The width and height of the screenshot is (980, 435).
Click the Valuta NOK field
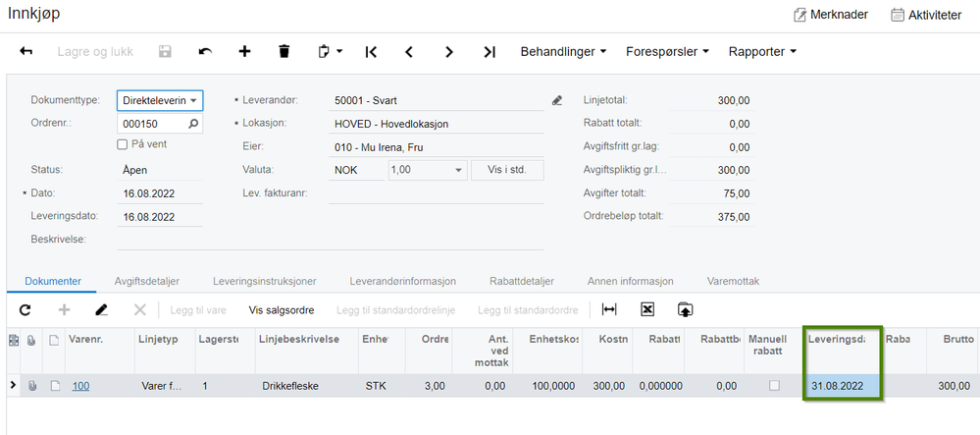coord(357,170)
